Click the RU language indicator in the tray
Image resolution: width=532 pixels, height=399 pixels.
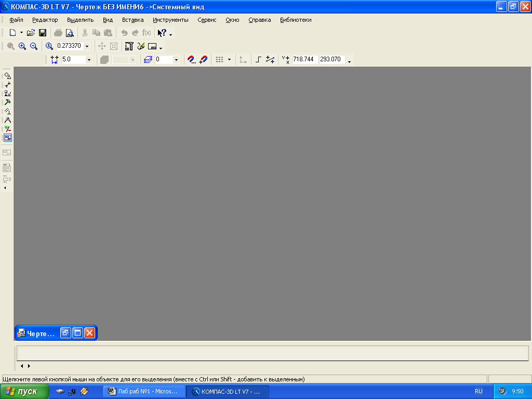tap(478, 391)
